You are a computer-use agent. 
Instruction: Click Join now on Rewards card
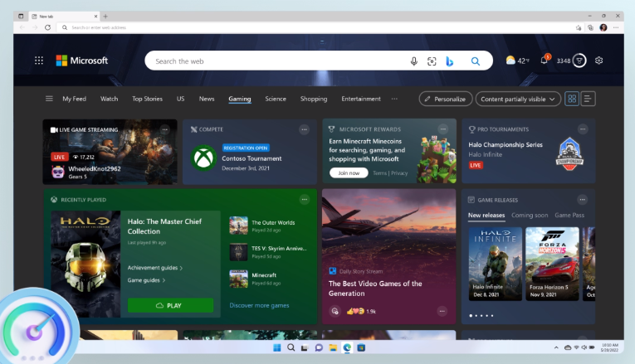point(349,172)
